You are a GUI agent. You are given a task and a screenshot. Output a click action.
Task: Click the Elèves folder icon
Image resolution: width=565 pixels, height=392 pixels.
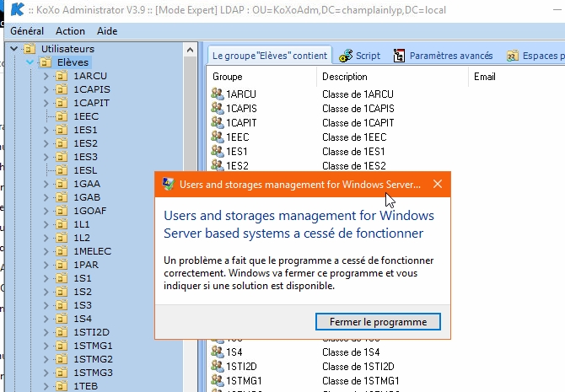[x=46, y=62]
